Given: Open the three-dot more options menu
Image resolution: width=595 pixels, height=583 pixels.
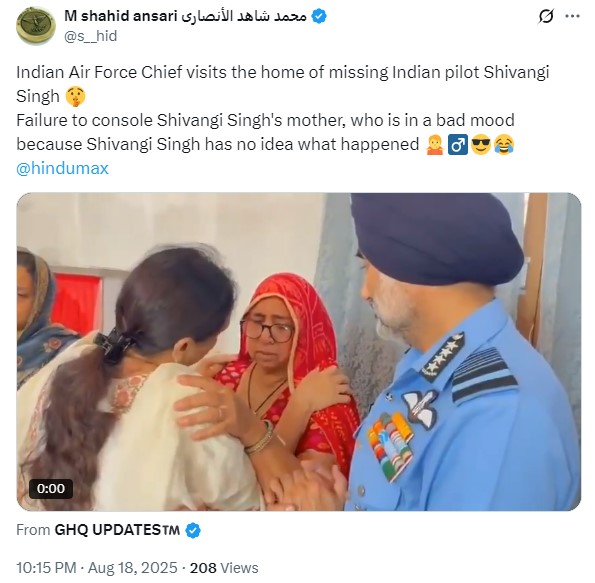Looking at the screenshot, I should point(572,16).
